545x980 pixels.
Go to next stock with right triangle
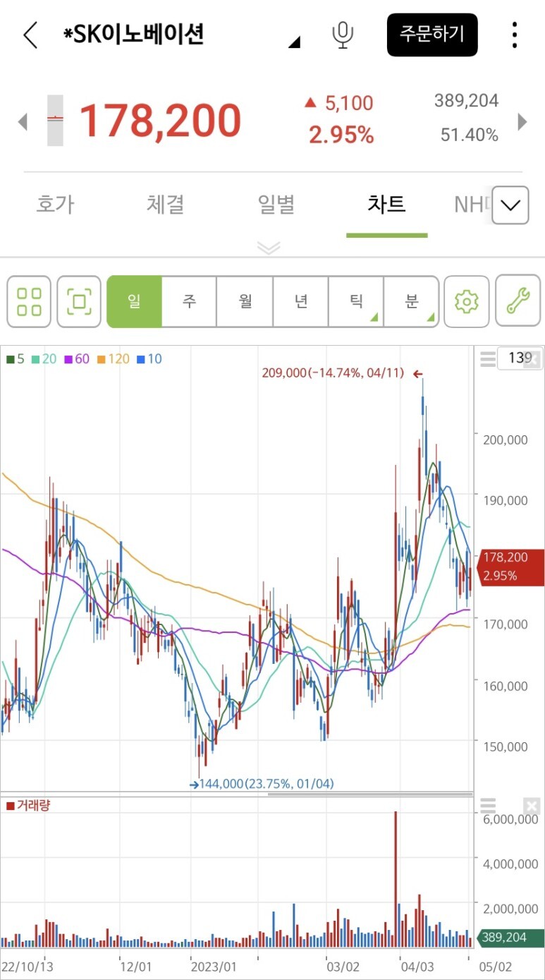pyautogui.click(x=522, y=121)
